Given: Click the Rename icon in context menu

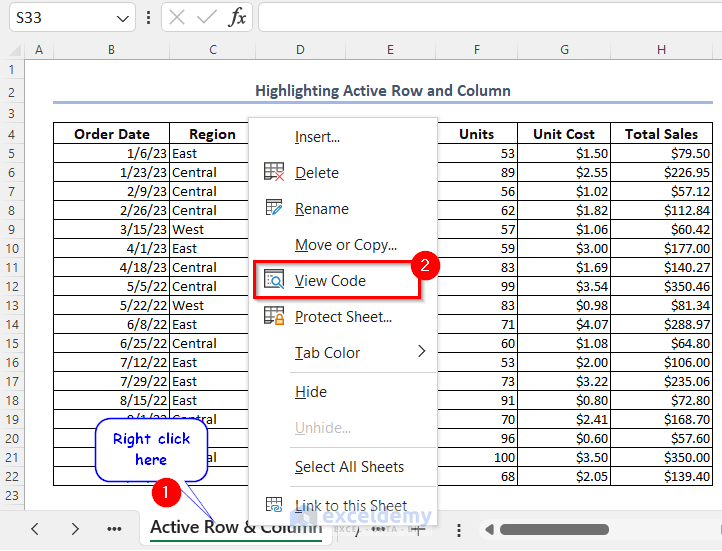Looking at the screenshot, I should pos(274,208).
